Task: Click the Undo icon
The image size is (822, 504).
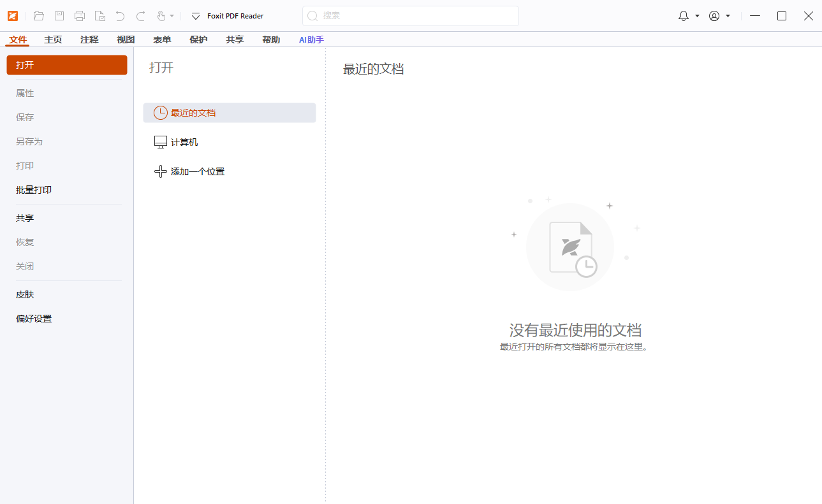Action: point(120,15)
